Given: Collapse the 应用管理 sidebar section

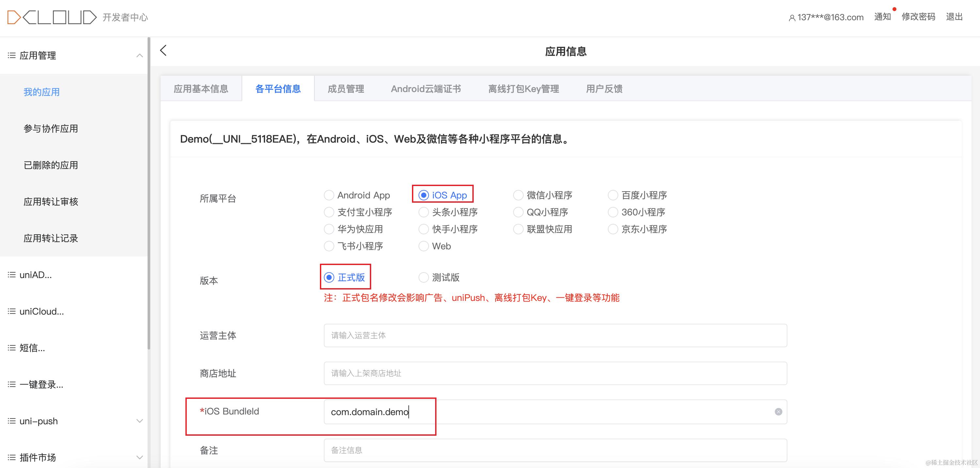Looking at the screenshot, I should pos(139,55).
